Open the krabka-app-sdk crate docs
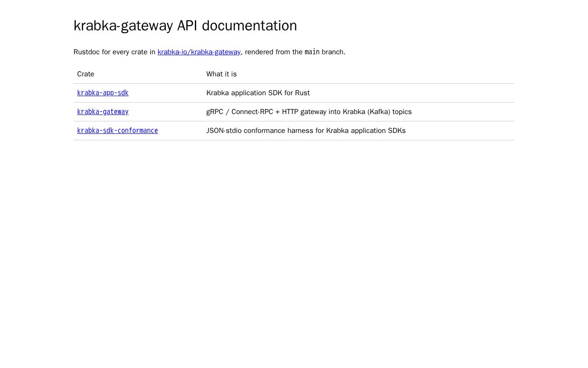588x368 pixels. pos(103,93)
